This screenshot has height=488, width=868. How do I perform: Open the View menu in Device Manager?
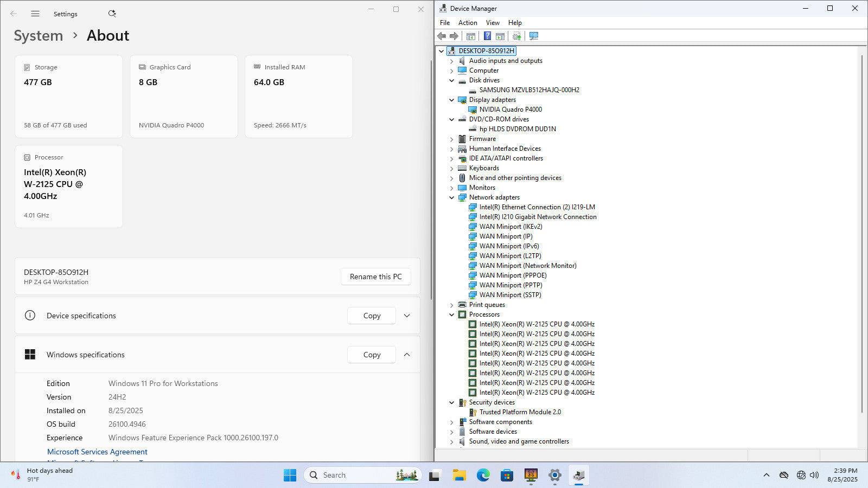pyautogui.click(x=493, y=23)
